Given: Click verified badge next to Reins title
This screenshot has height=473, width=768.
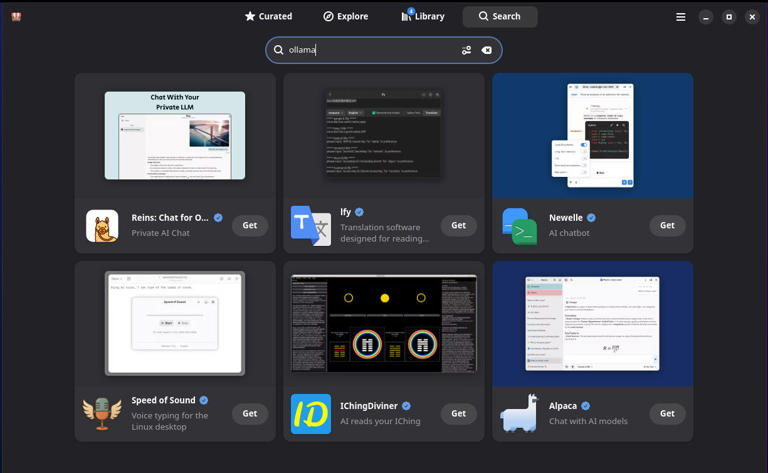Looking at the screenshot, I should tap(218, 217).
